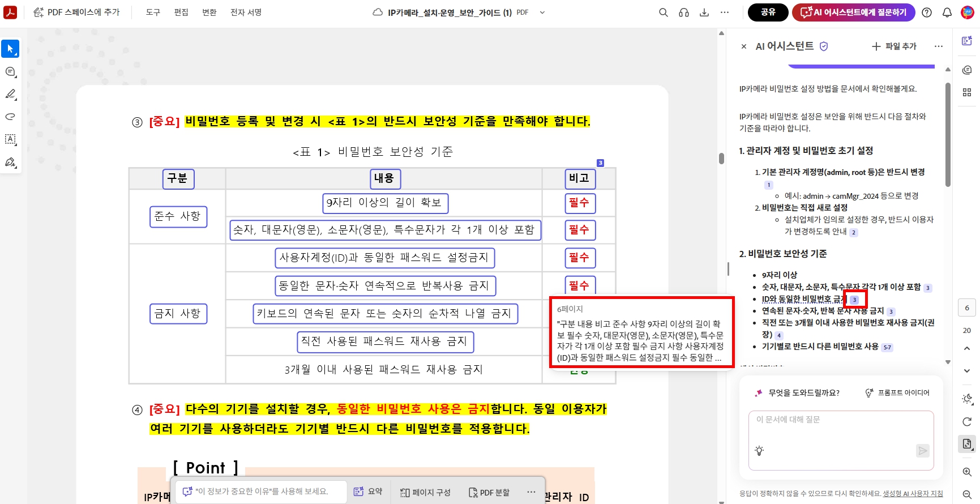Click the document scroll up arrow
Screen dimensions: 980x504
click(x=721, y=33)
